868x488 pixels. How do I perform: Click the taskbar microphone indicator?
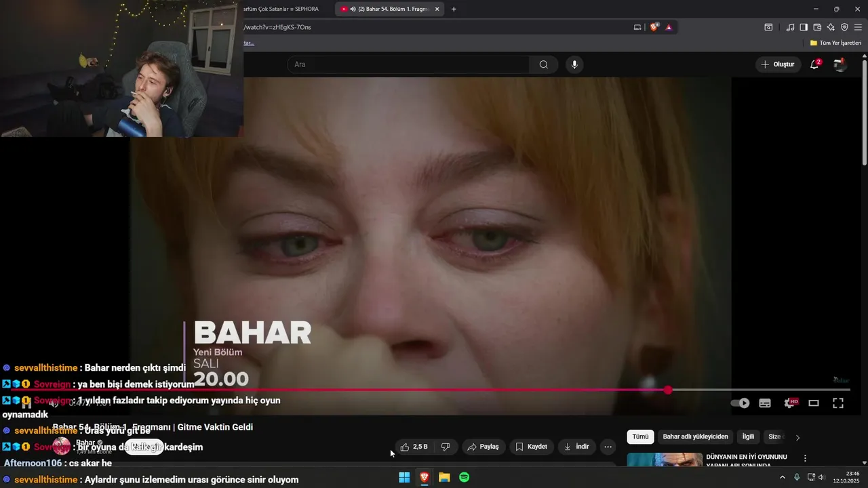[x=797, y=477]
